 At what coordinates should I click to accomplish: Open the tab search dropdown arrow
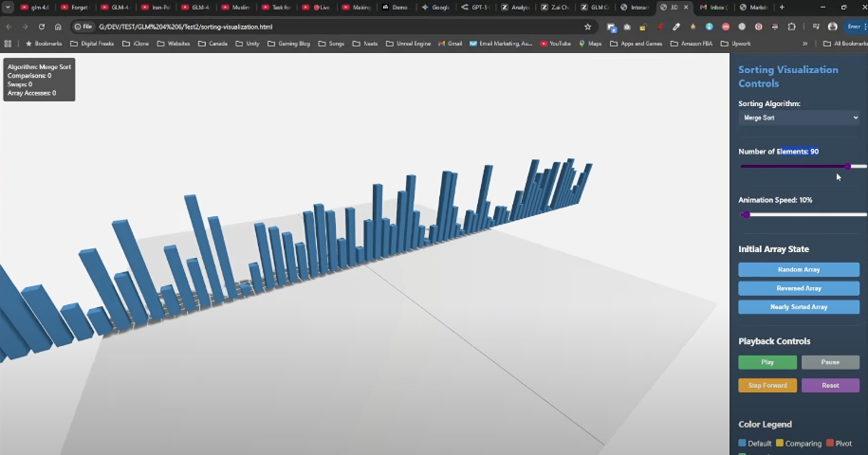9,8
